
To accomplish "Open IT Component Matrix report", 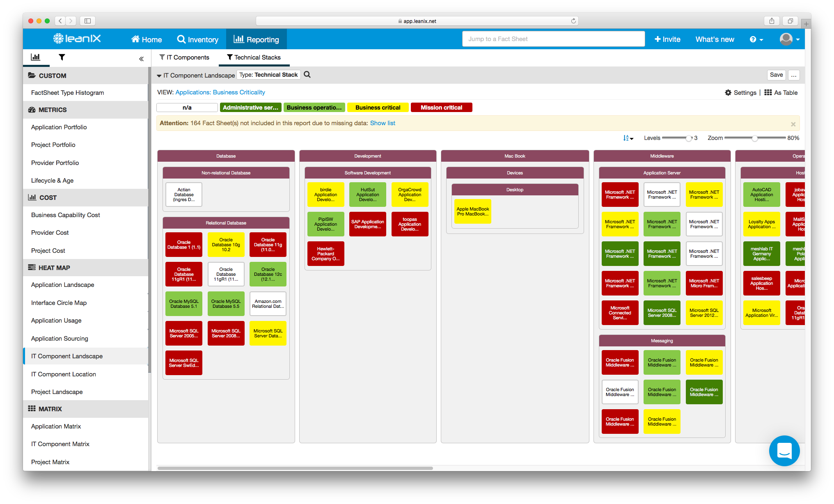I will pyautogui.click(x=85, y=444).
